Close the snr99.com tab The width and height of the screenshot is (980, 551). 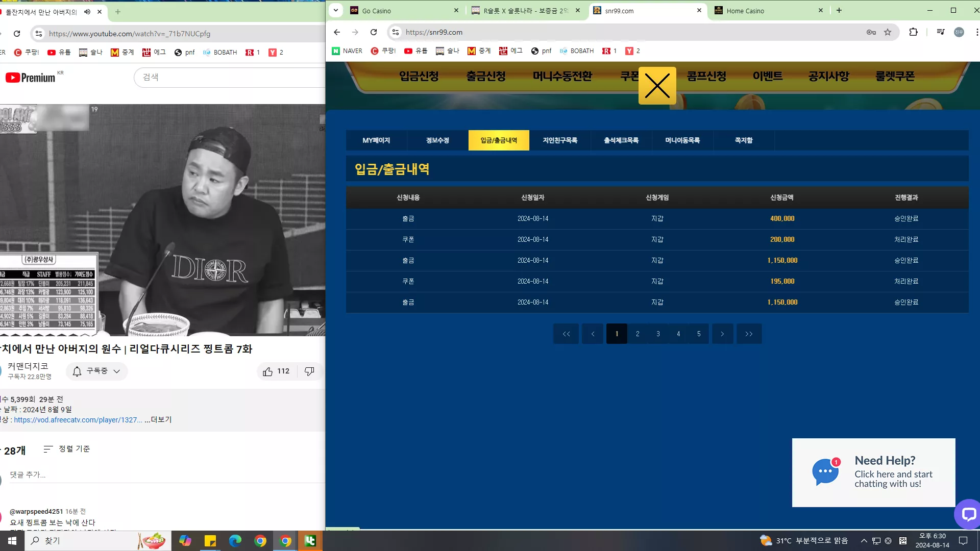pos(699,11)
